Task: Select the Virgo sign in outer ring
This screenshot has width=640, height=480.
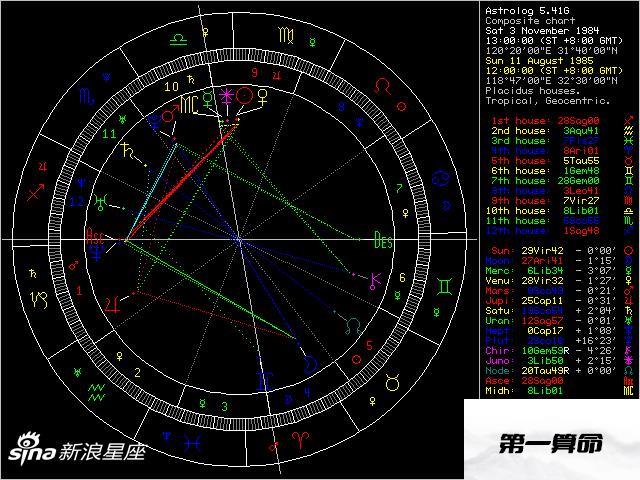Action: (287, 35)
